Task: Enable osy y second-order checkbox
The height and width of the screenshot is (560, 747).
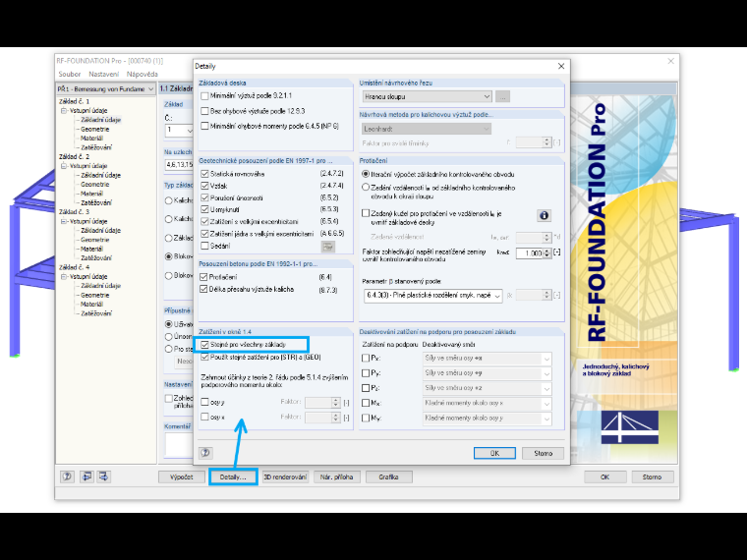Action: (204, 402)
